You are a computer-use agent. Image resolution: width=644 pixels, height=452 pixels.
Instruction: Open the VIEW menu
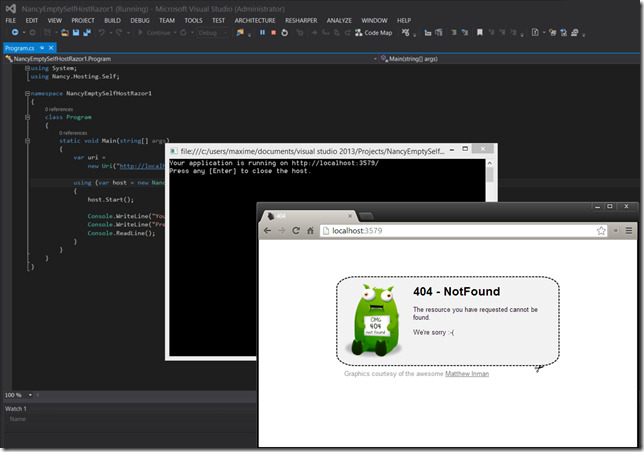55,20
